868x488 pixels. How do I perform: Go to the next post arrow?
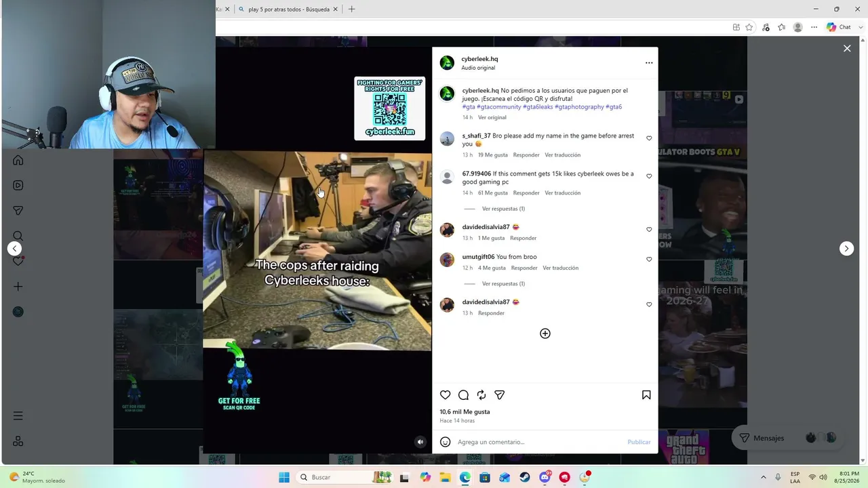[x=846, y=249]
